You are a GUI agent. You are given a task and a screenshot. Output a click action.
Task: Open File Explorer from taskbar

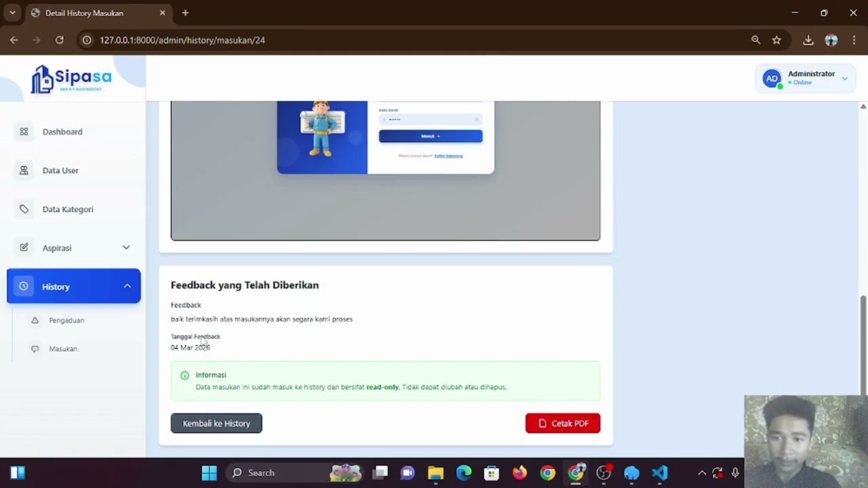click(435, 472)
